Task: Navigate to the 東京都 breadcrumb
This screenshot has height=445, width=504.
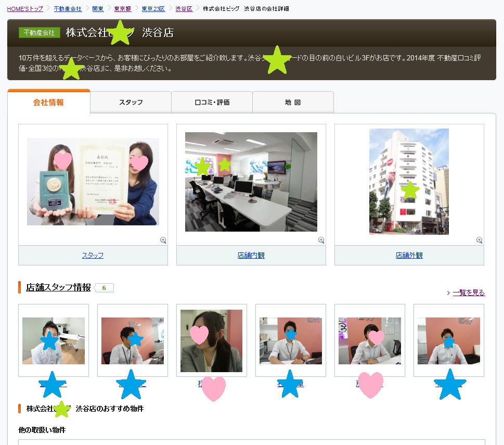Action: [x=122, y=9]
